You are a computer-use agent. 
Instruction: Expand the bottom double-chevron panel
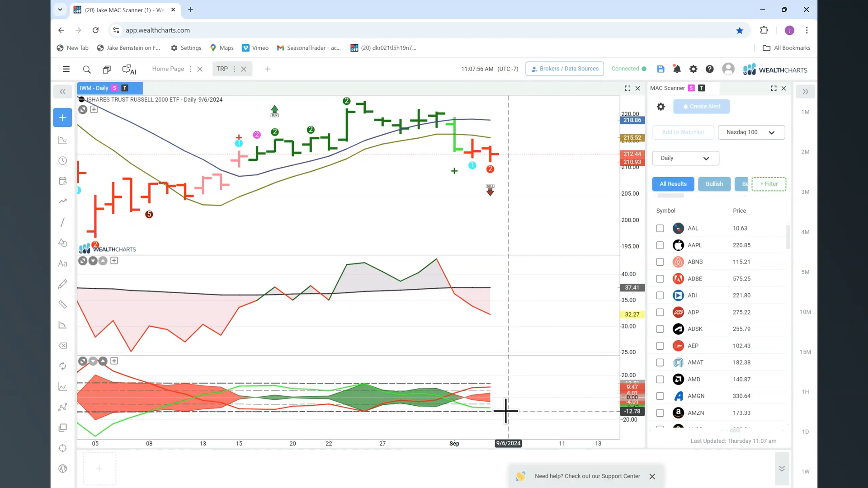point(782,469)
